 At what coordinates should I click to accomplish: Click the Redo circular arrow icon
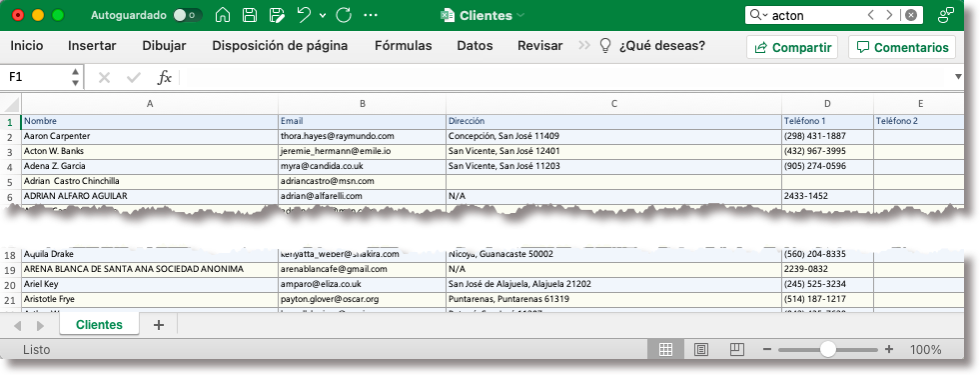click(344, 15)
